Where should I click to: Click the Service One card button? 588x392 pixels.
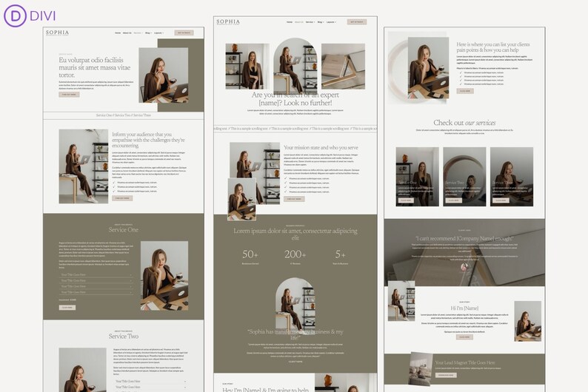(406, 200)
